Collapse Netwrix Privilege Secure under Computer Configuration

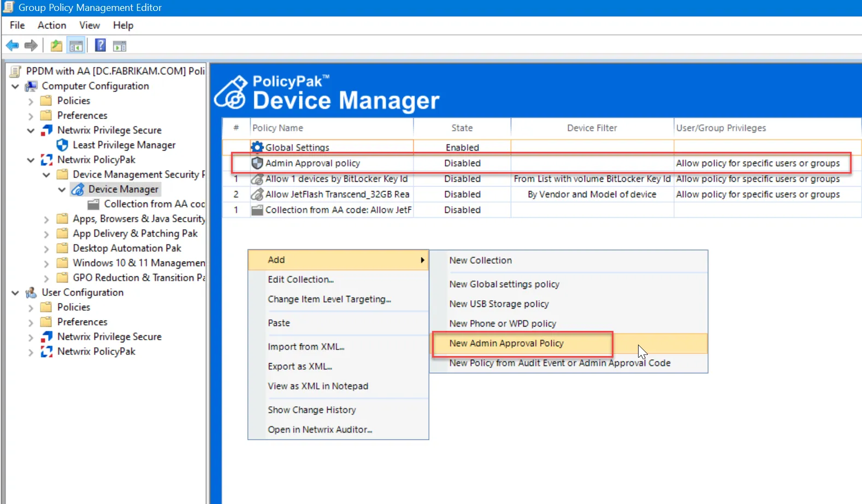[x=31, y=131]
